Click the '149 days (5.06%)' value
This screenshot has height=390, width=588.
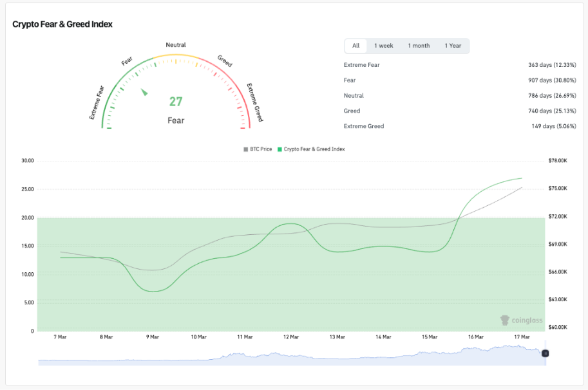click(x=553, y=126)
